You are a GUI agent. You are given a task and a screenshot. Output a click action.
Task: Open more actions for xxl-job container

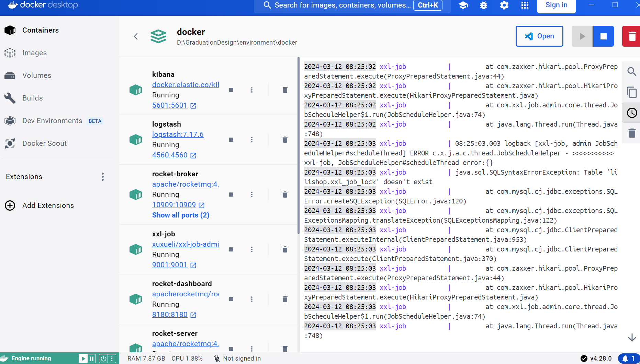pos(252,249)
